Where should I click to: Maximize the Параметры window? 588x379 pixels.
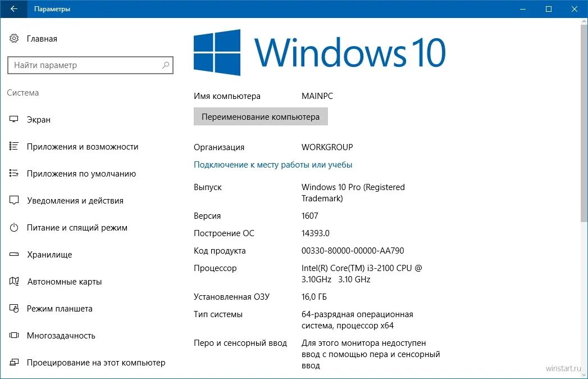[x=549, y=8]
